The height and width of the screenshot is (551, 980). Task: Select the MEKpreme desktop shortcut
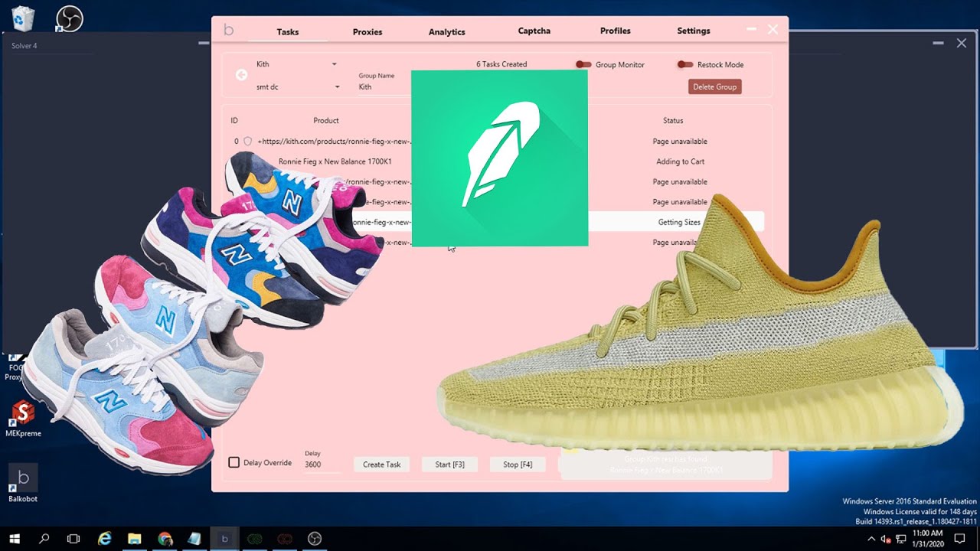coord(23,419)
